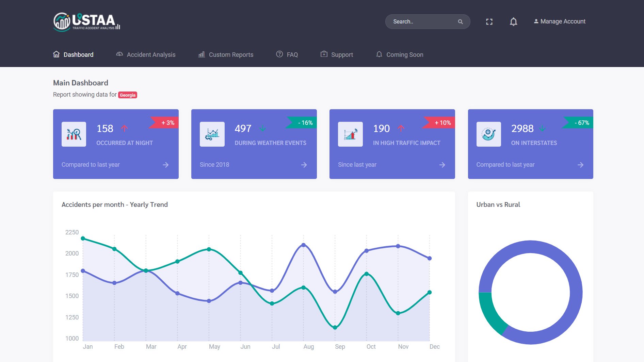Click the During Weather Events chart icon
This screenshot has height=362, width=644.
point(212,134)
